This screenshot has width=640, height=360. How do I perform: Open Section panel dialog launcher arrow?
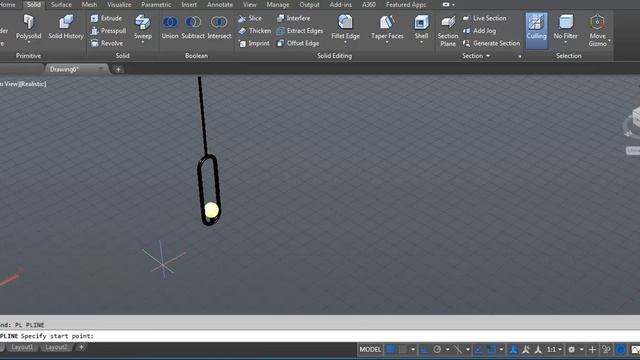pyautogui.click(x=520, y=56)
